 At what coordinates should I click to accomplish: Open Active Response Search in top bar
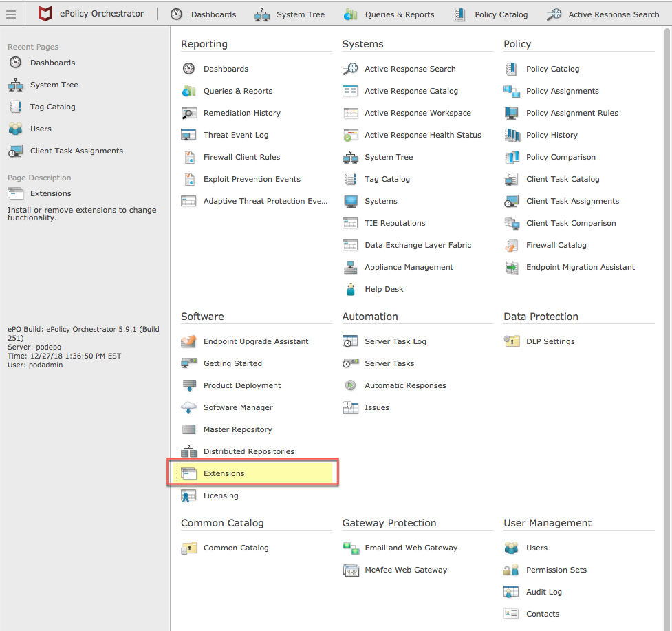pos(603,14)
